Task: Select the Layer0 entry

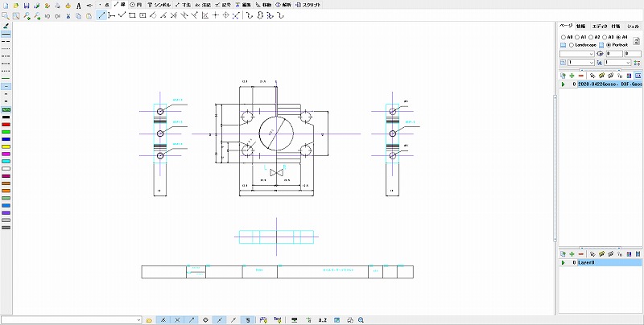Action: pos(605,262)
